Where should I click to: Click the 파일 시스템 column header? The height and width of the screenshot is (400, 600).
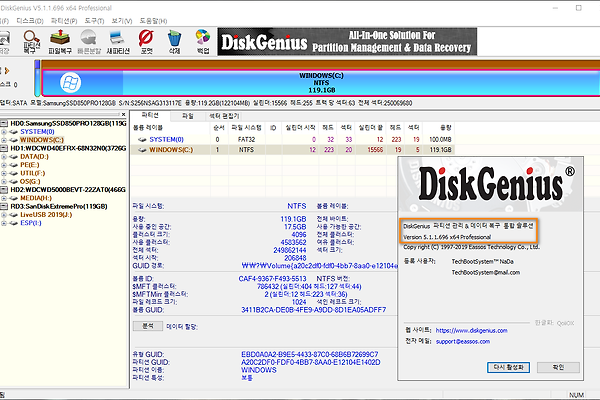pos(246,128)
